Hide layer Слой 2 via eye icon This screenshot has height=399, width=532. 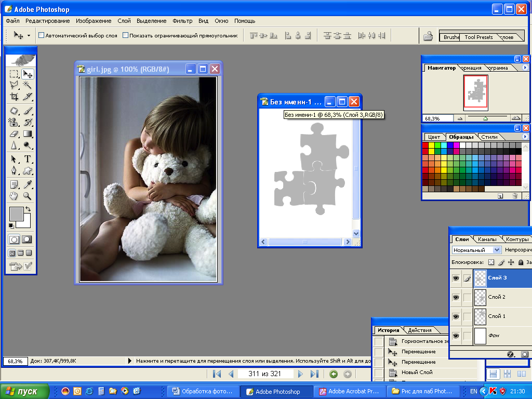coord(456,297)
